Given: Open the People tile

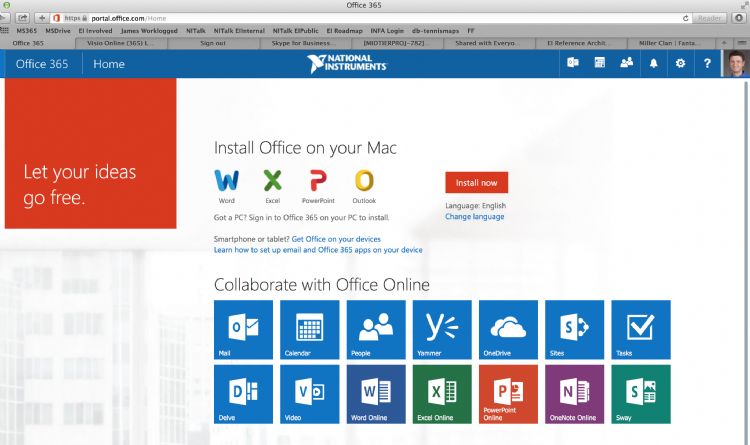Looking at the screenshot, I should (376, 330).
